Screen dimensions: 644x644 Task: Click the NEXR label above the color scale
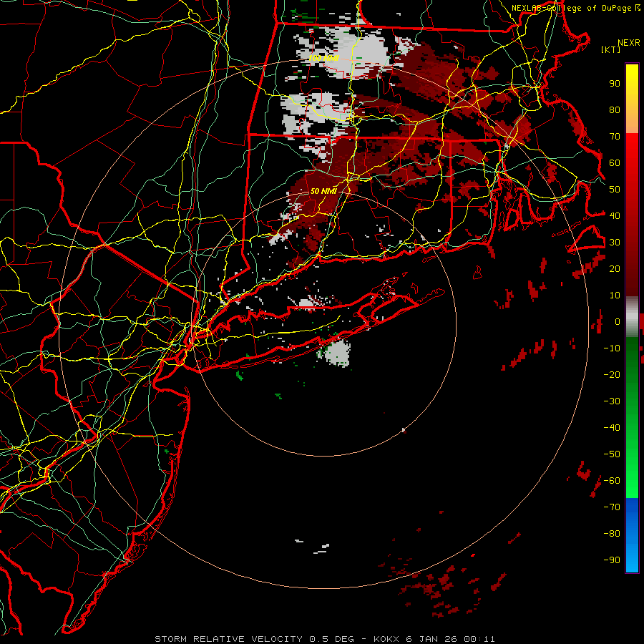point(629,43)
